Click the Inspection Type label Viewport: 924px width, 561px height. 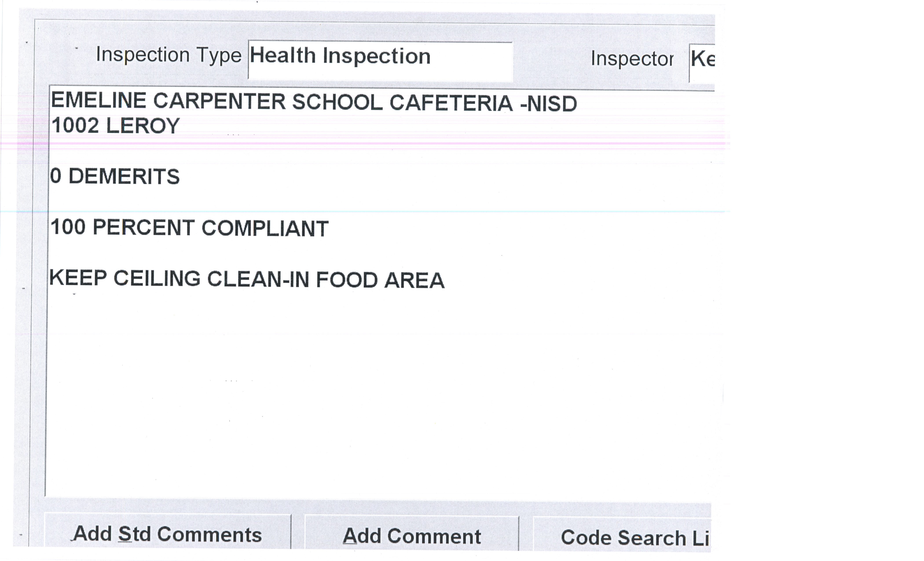168,55
